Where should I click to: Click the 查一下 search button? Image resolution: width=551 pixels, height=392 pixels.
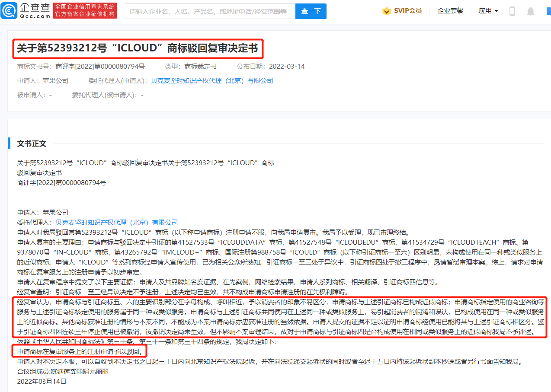pyautogui.click(x=311, y=11)
